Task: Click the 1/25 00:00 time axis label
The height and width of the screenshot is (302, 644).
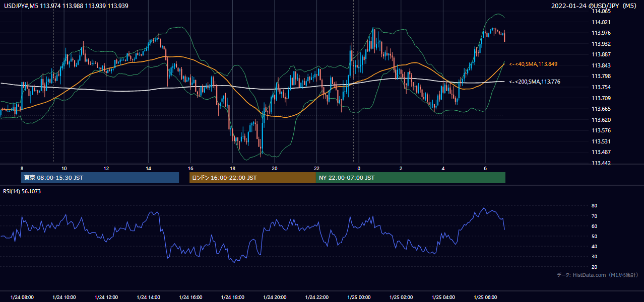Action: [359, 297]
